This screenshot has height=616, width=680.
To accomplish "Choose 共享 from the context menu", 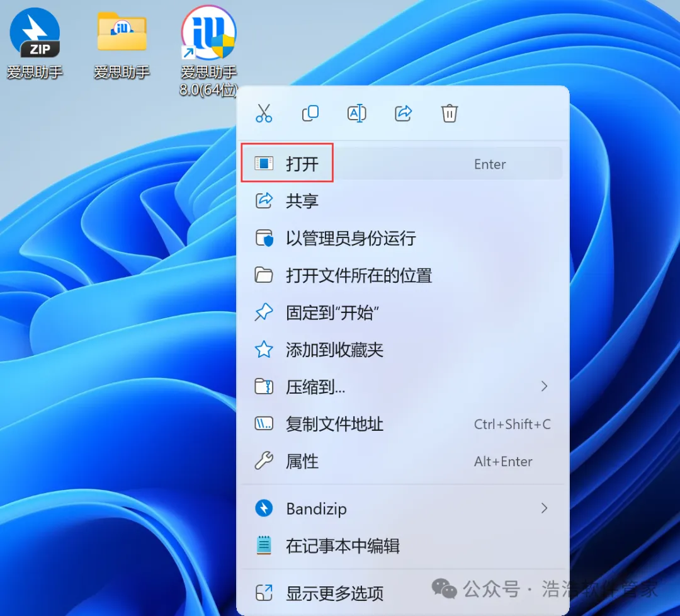I will (x=402, y=201).
